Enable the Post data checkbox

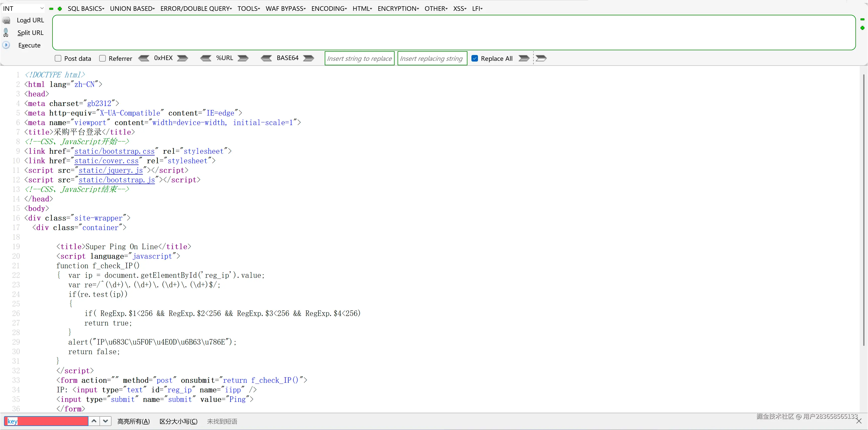[x=58, y=58]
